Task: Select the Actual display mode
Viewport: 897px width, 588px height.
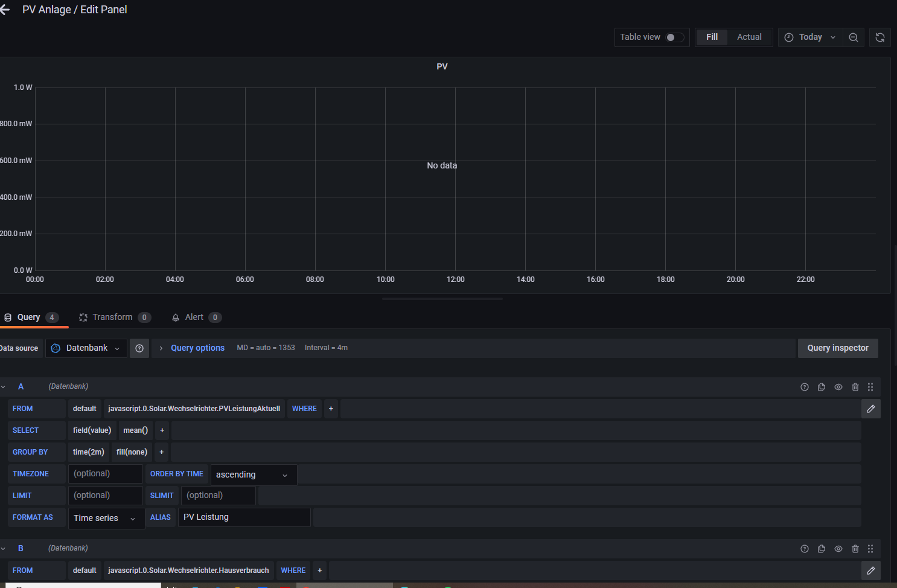Action: pos(749,37)
